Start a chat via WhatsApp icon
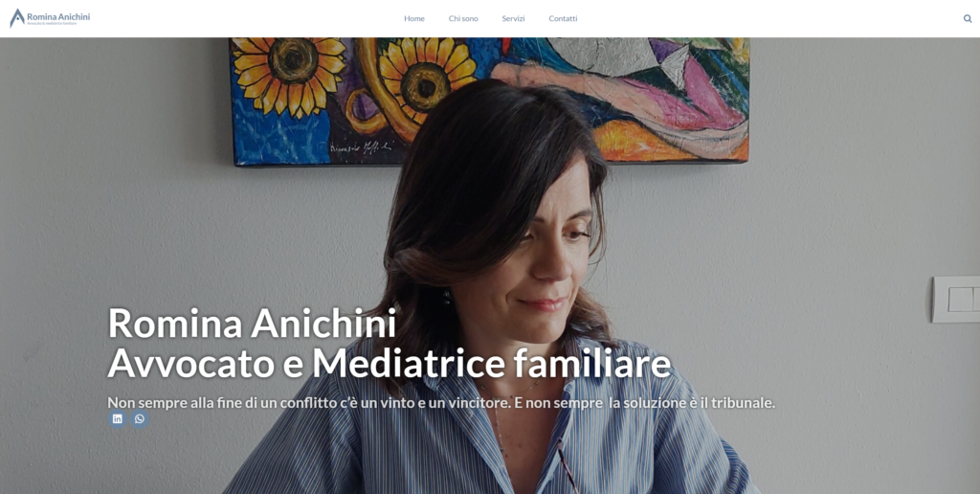 coord(140,419)
